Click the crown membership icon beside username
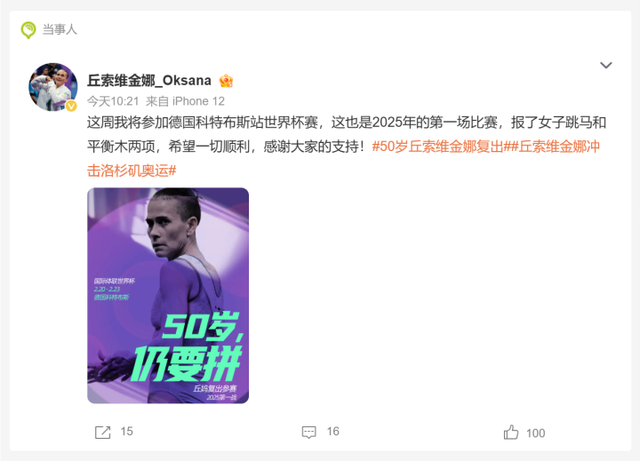Viewport: 640px width, 461px height. click(226, 81)
